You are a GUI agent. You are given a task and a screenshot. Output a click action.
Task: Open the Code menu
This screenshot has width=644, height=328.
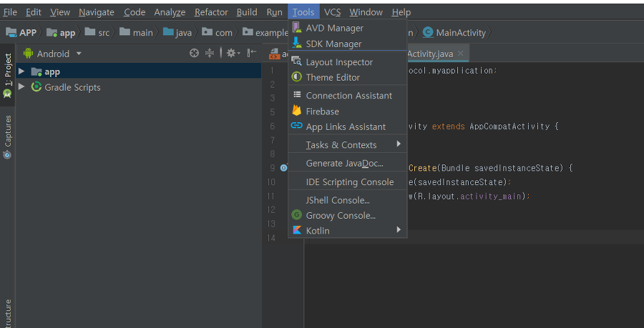[135, 12]
